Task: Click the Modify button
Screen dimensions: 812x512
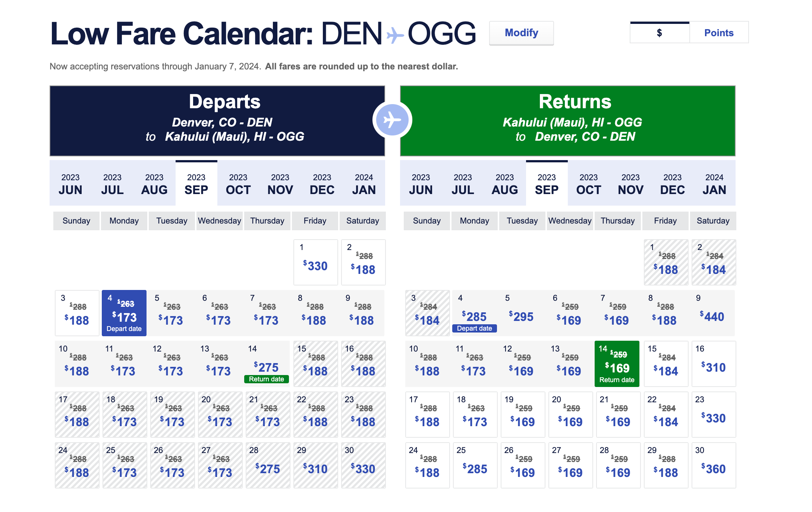Action: pos(521,33)
